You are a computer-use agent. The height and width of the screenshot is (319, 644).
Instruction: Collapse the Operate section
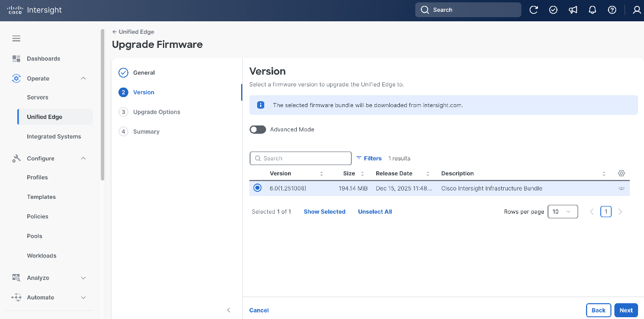(x=83, y=78)
